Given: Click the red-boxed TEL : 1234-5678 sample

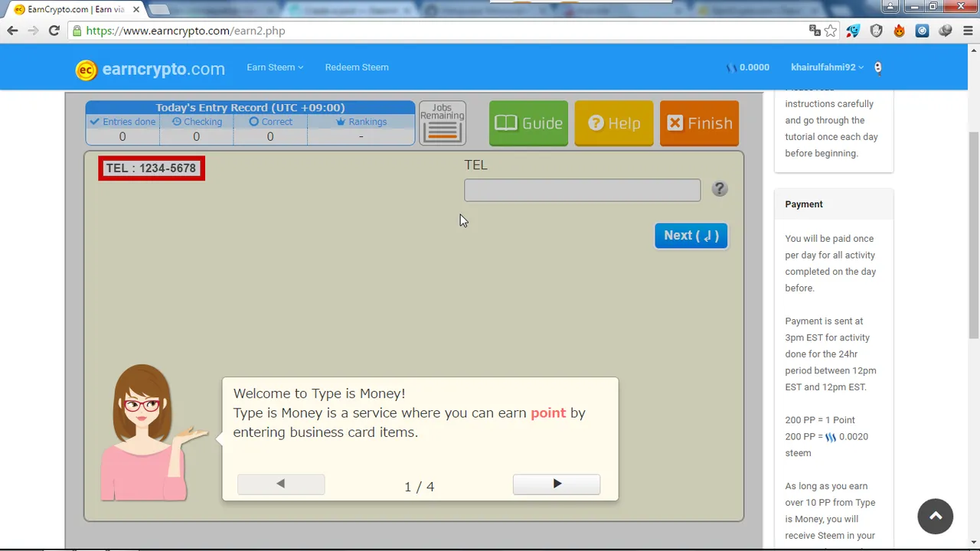Looking at the screenshot, I should click(152, 168).
